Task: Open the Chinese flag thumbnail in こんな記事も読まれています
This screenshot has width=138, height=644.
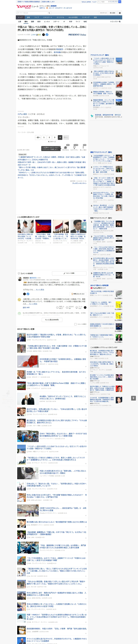Action: click(43, 226)
